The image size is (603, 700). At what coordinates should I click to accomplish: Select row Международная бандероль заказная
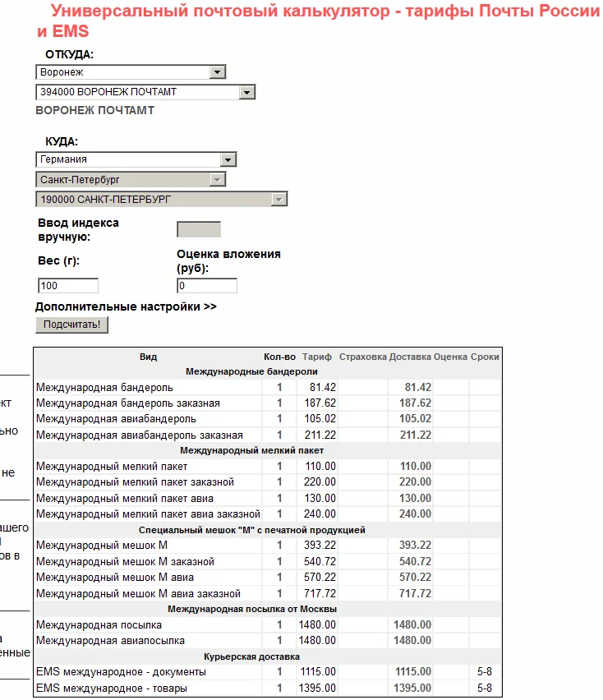(x=268, y=403)
